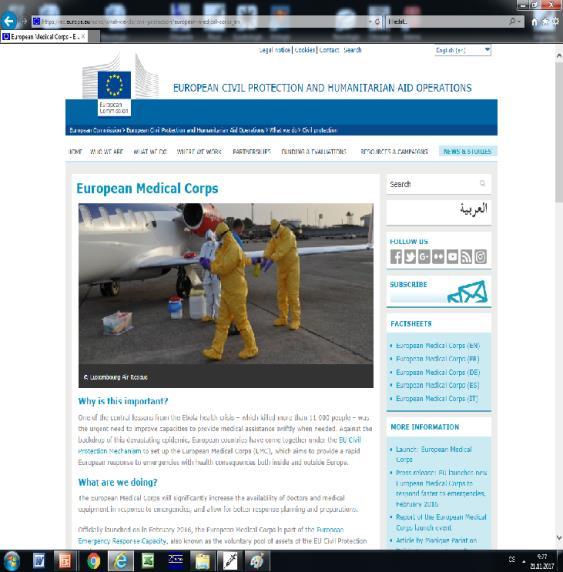Open European Medical Corps (ES) factsheet
Viewport: 563px width, 572px height.
(437, 385)
